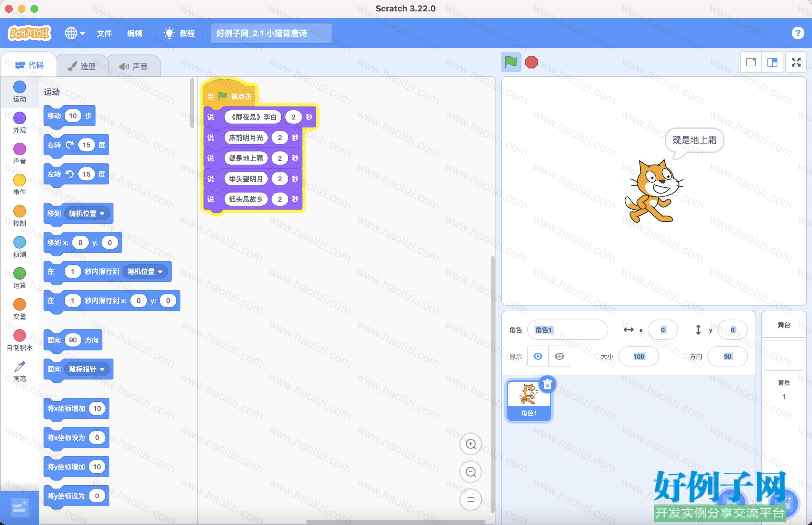Open 随机位置 dropdown in 移到 block
Image resolution: width=812 pixels, height=525 pixels.
(x=87, y=213)
